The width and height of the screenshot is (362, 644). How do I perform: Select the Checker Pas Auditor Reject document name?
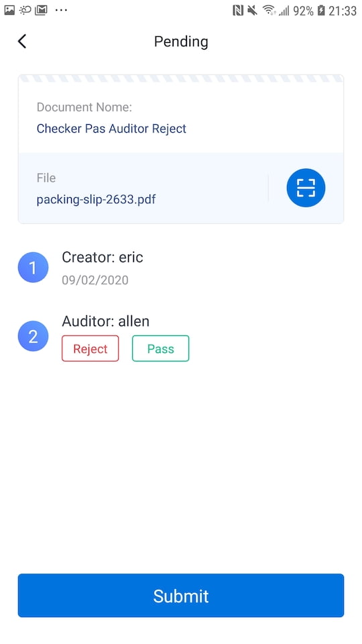tap(111, 129)
